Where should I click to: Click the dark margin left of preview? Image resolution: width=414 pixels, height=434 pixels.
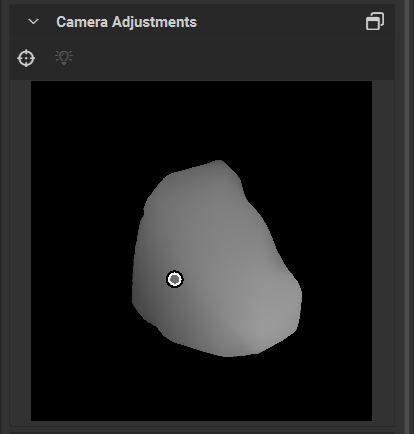click(20, 250)
